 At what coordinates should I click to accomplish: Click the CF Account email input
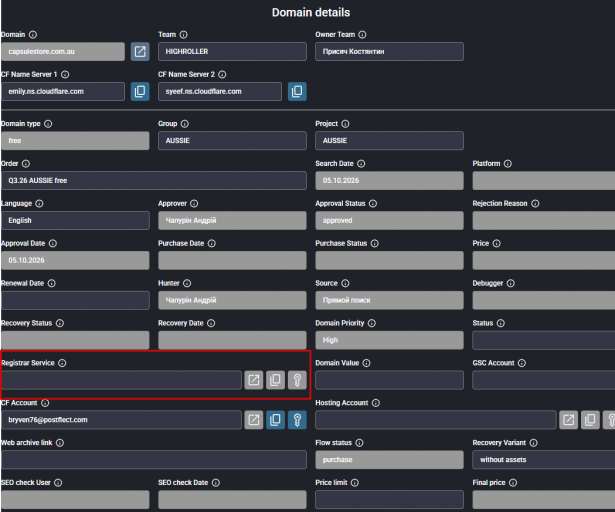[x=121, y=420]
